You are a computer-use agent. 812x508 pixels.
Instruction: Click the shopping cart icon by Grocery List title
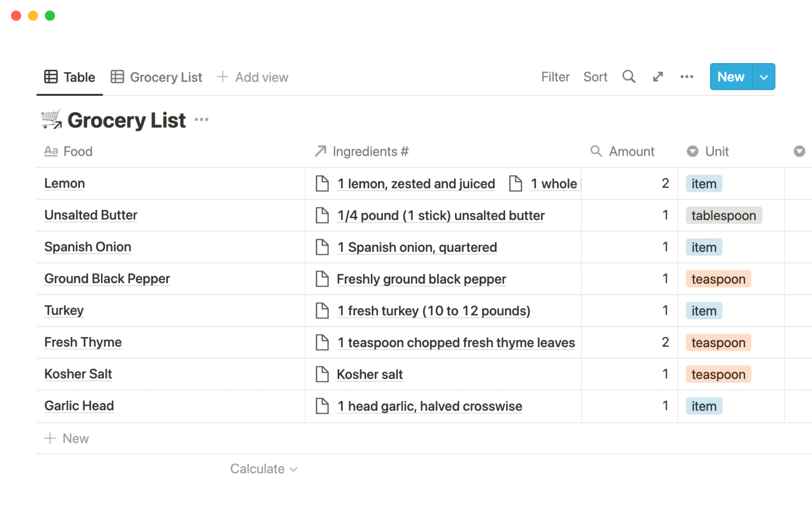(52, 120)
